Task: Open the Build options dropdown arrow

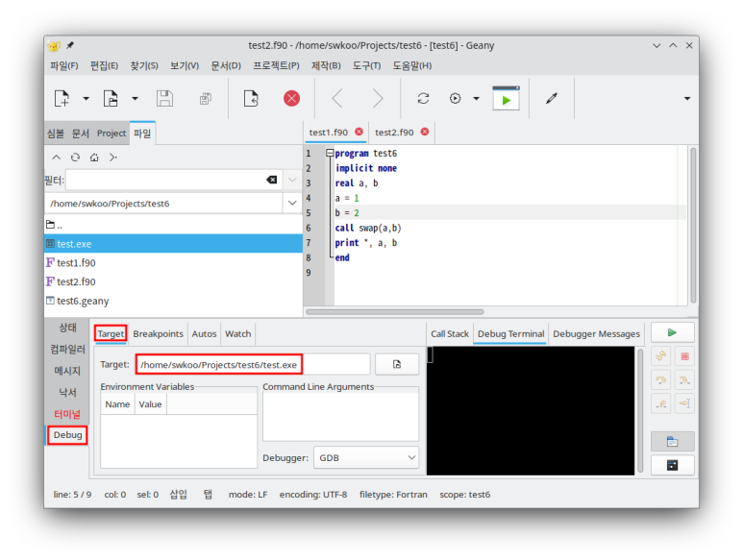Action: [476, 99]
